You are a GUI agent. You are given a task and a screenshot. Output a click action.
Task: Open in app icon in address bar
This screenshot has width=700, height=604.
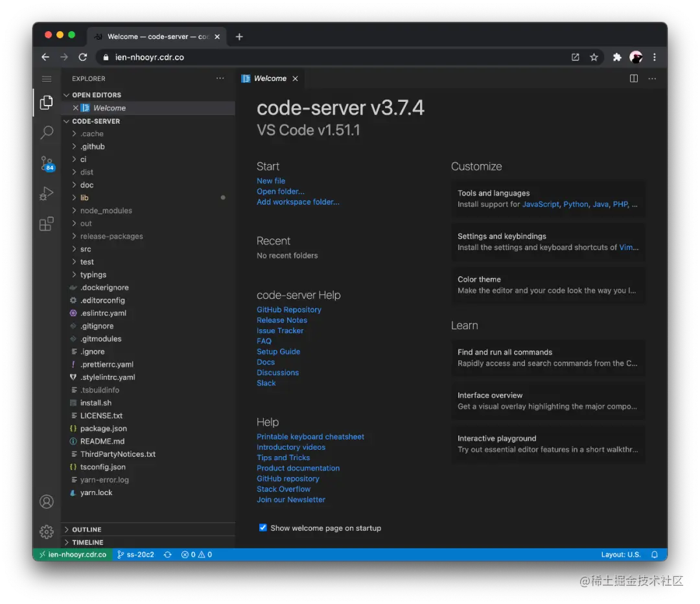[x=575, y=57]
